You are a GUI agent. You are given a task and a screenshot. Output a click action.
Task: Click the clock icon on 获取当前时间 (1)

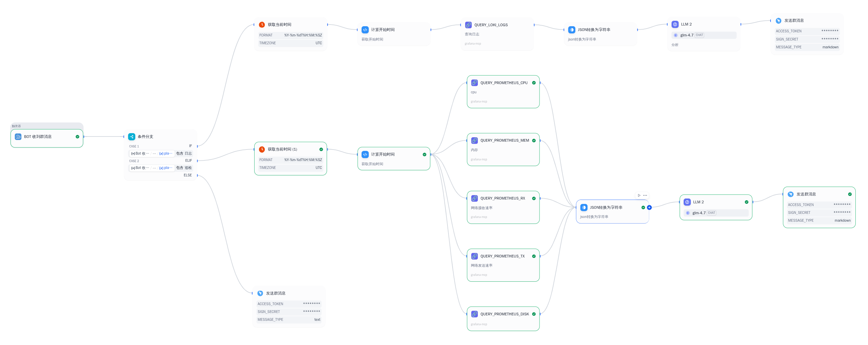coord(262,150)
